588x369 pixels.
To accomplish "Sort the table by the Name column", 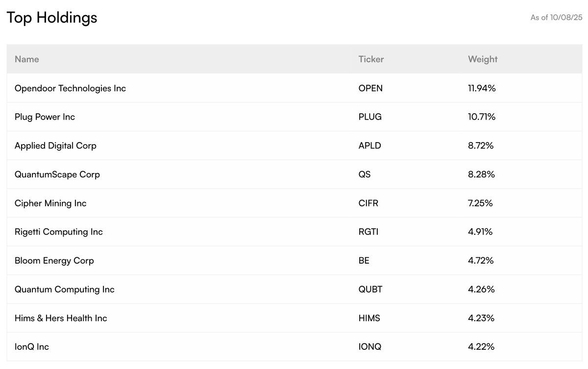I will pyautogui.click(x=26, y=59).
